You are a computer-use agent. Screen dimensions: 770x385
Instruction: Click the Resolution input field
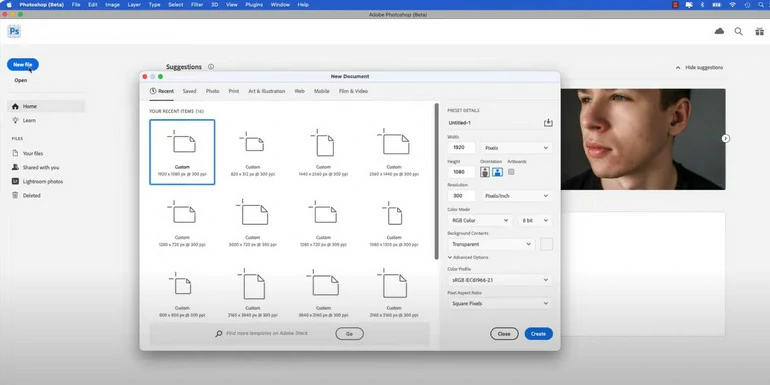click(x=461, y=196)
